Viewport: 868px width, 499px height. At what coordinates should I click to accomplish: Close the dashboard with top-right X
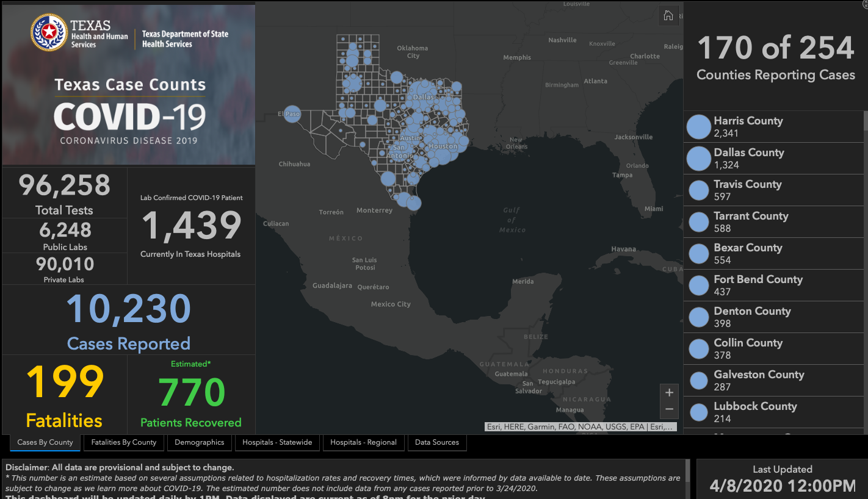(864, 4)
